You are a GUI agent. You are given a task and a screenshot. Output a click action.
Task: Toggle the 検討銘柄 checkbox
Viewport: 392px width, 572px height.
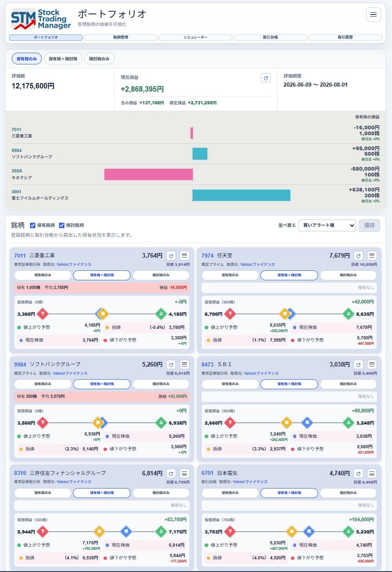click(62, 225)
